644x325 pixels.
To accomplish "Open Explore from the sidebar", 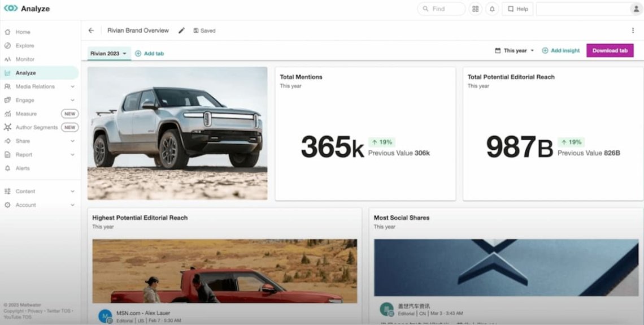I will (x=24, y=46).
